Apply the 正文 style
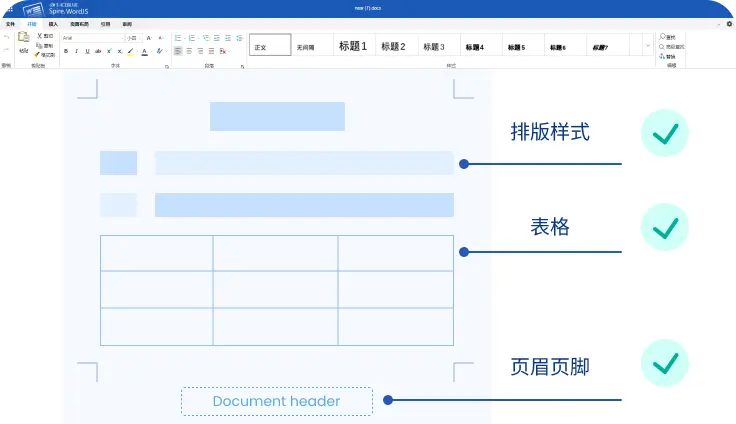Image resolution: width=736 pixels, height=424 pixels. 270,45
